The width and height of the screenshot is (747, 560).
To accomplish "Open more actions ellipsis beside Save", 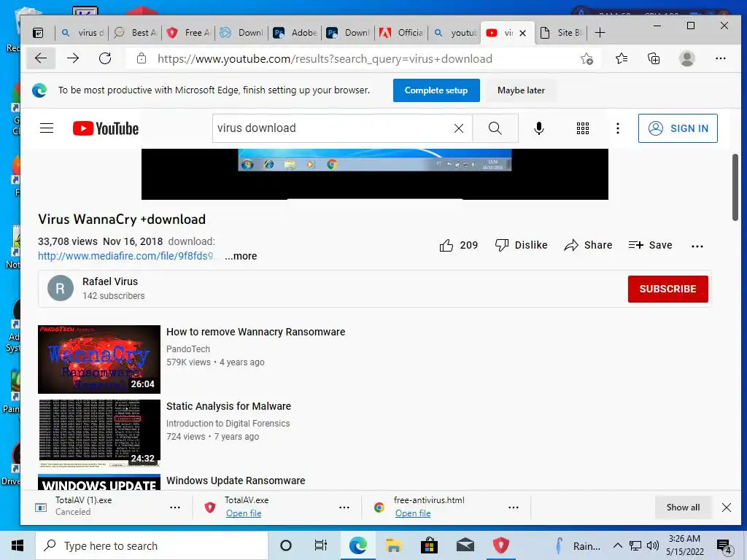I will [697, 246].
